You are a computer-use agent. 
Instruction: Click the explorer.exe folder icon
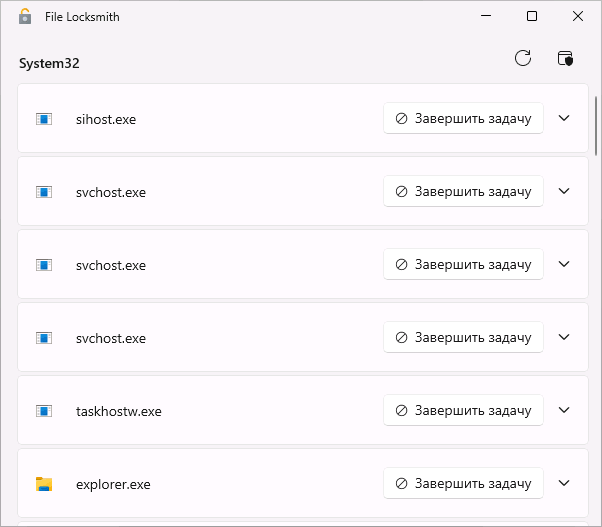click(x=44, y=485)
